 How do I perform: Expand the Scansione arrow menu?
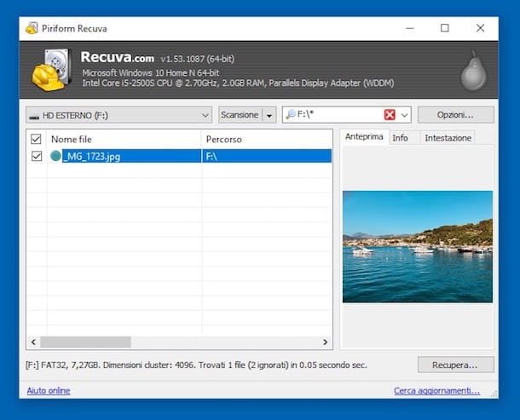(269, 115)
